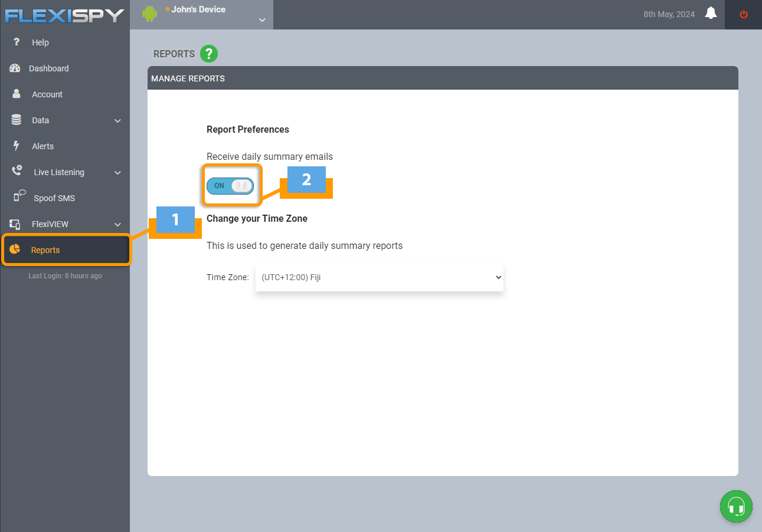Click the Data menu label
Viewport: 762px width, 532px height.
tap(41, 120)
